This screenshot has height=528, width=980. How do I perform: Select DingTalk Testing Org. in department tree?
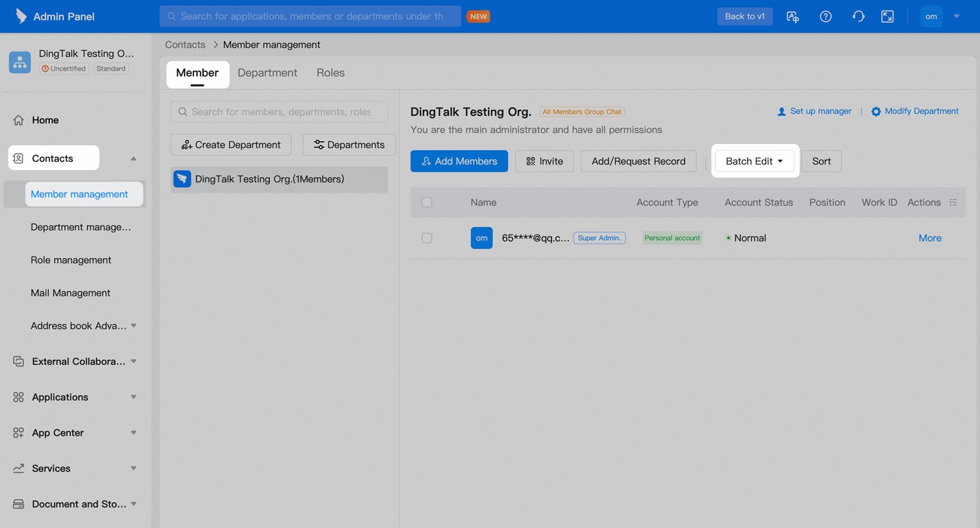coord(269,179)
